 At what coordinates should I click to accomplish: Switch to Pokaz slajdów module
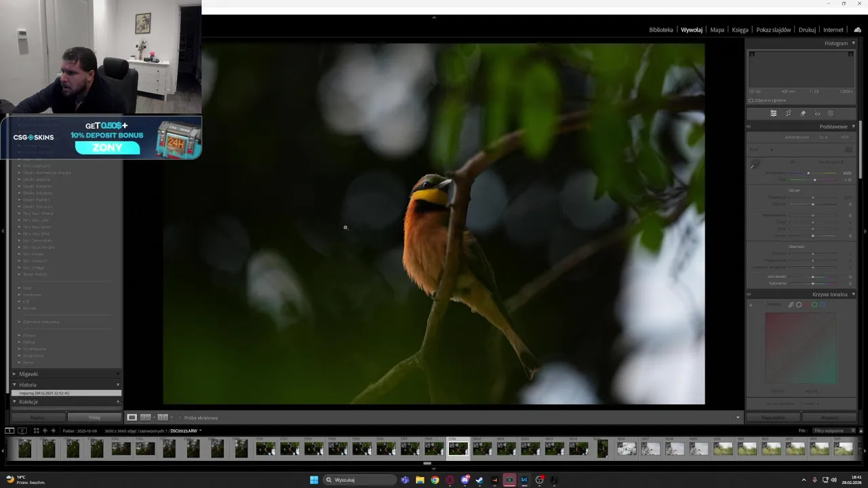[774, 30]
